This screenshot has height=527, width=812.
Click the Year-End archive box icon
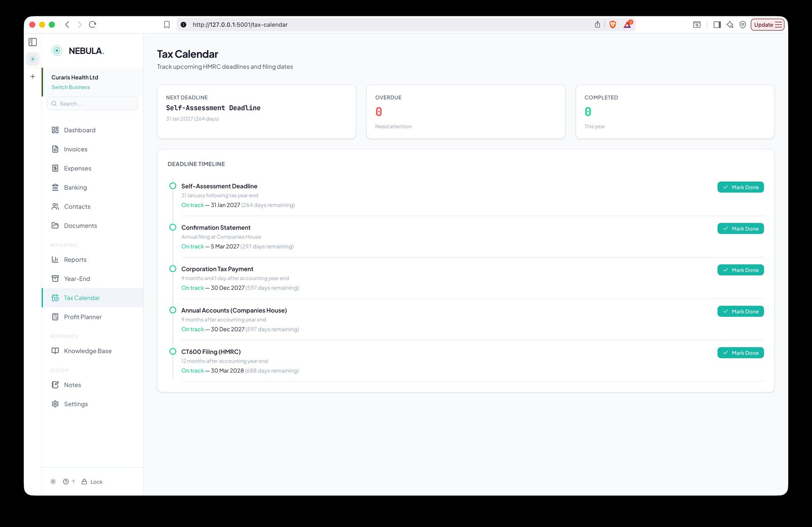(55, 279)
